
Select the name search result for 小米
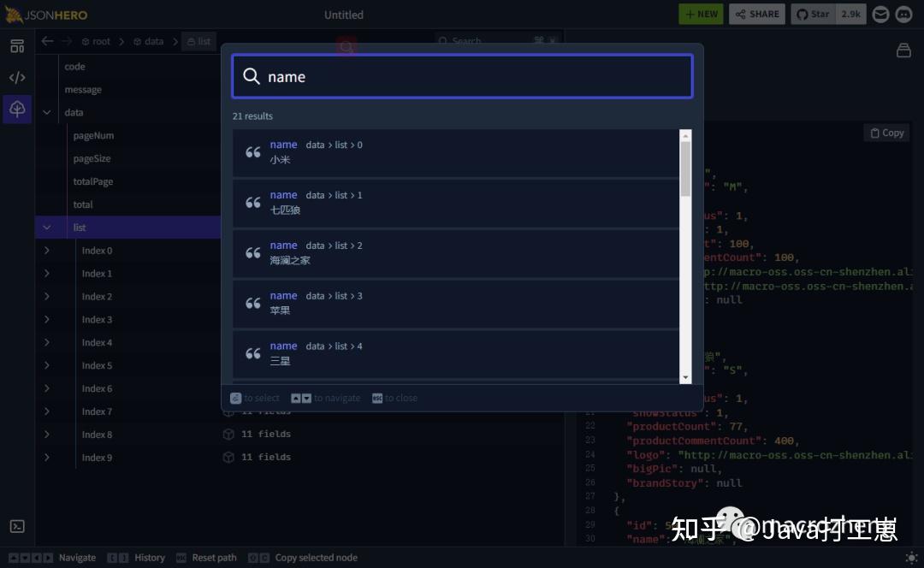tap(462, 151)
